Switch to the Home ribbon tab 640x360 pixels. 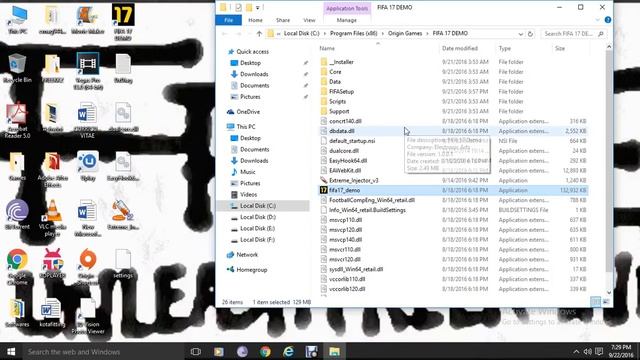click(x=256, y=20)
